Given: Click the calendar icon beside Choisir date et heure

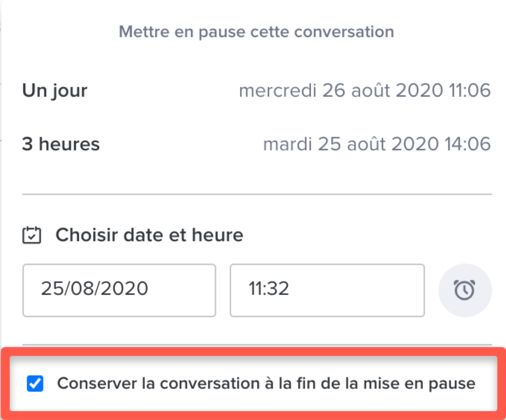Looking at the screenshot, I should pyautogui.click(x=32, y=235).
